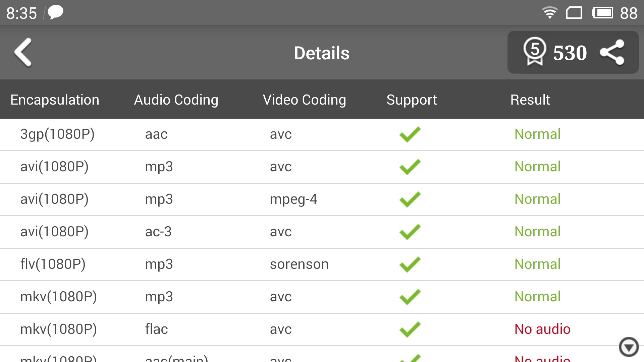This screenshot has width=644, height=362.
Task: Tap the Support column header
Action: click(412, 100)
